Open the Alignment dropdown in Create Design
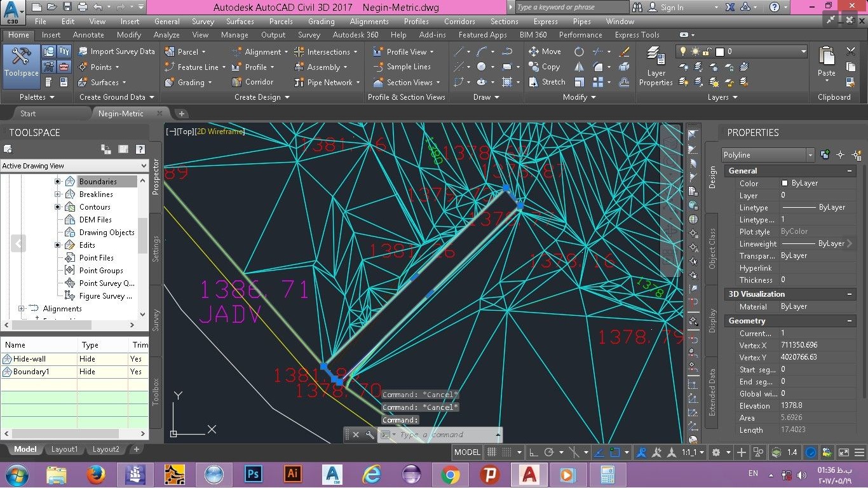This screenshot has height=488, width=868. coord(286,51)
